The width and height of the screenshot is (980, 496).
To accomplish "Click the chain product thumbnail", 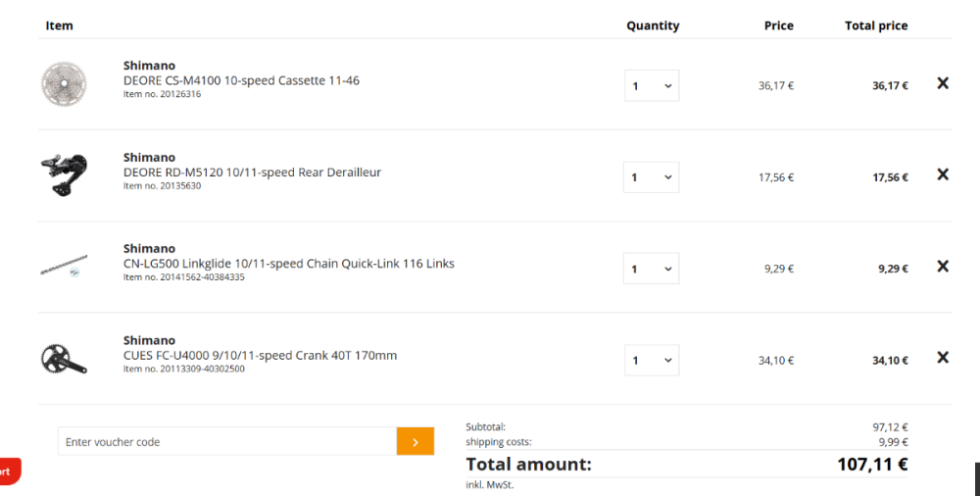I will point(64,266).
